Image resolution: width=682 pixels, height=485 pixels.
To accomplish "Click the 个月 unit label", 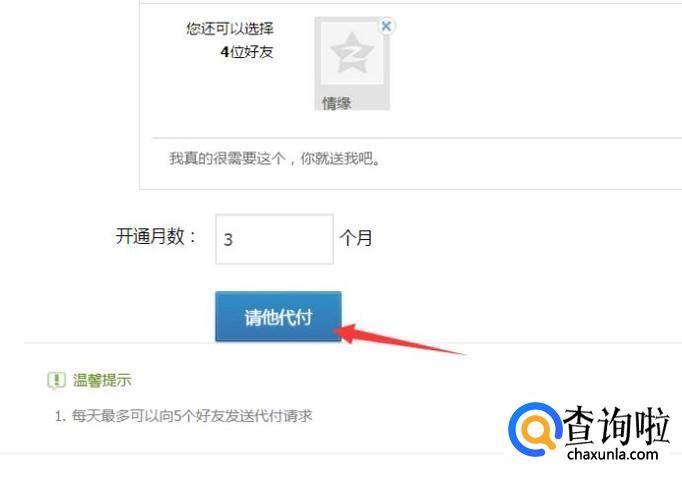I will (x=355, y=238).
